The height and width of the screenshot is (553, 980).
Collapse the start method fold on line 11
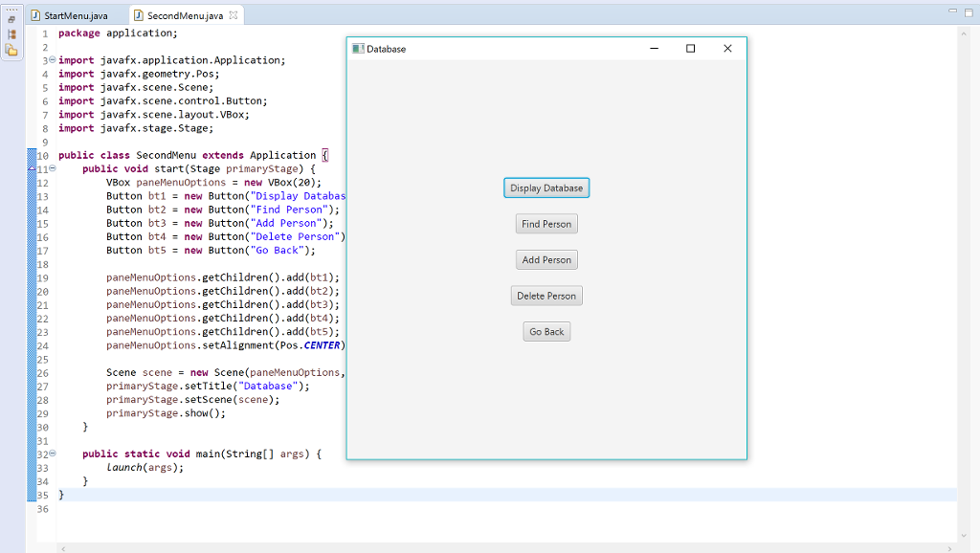pos(53,168)
